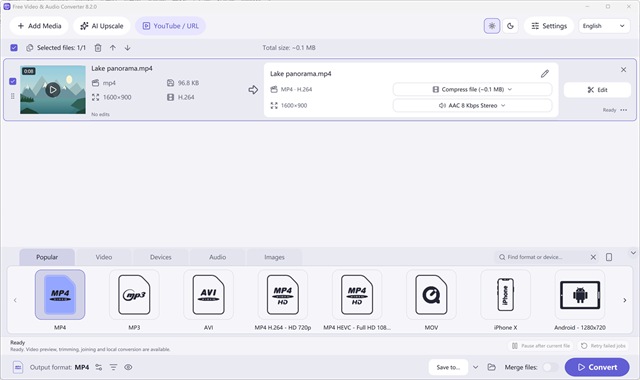Image resolution: width=640 pixels, height=380 pixels.
Task: Grab the drag handle of Lake panorama row
Action: coord(13,96)
